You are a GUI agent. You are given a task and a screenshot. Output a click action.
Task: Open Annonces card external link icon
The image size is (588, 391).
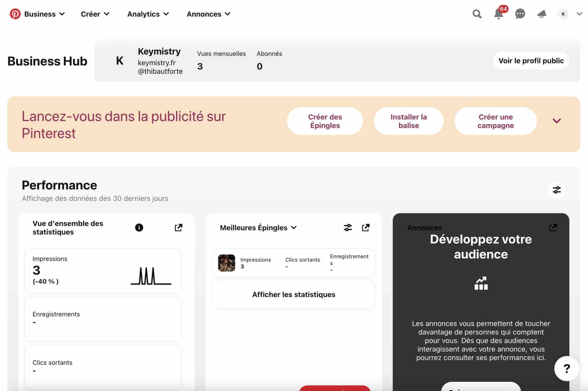[553, 227]
